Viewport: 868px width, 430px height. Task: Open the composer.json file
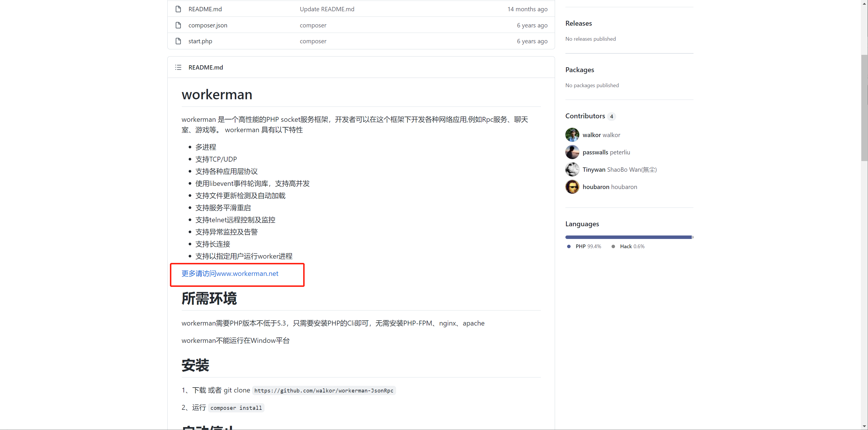click(x=208, y=25)
